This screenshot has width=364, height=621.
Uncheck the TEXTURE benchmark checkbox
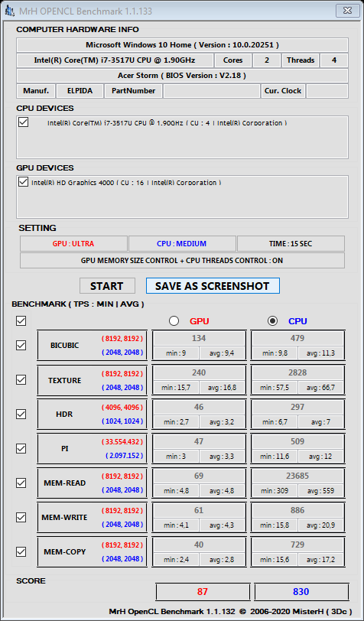21,380
